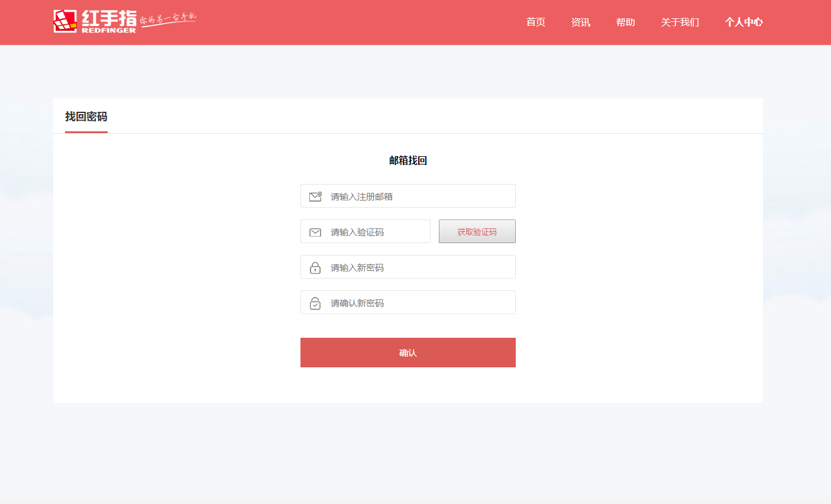This screenshot has width=831, height=504.
Task: Click the checkmark padlock icon
Action: point(315,303)
